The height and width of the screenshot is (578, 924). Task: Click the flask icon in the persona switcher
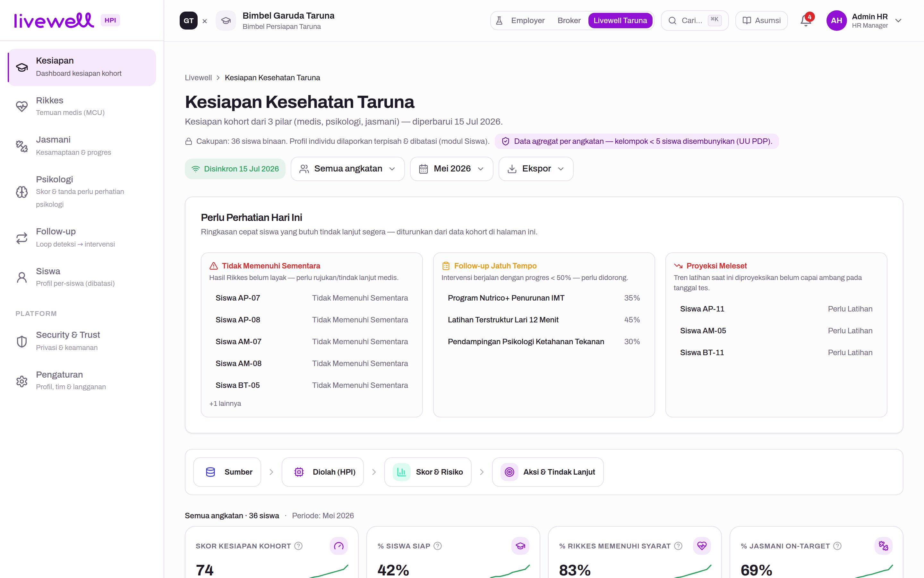coord(499,21)
